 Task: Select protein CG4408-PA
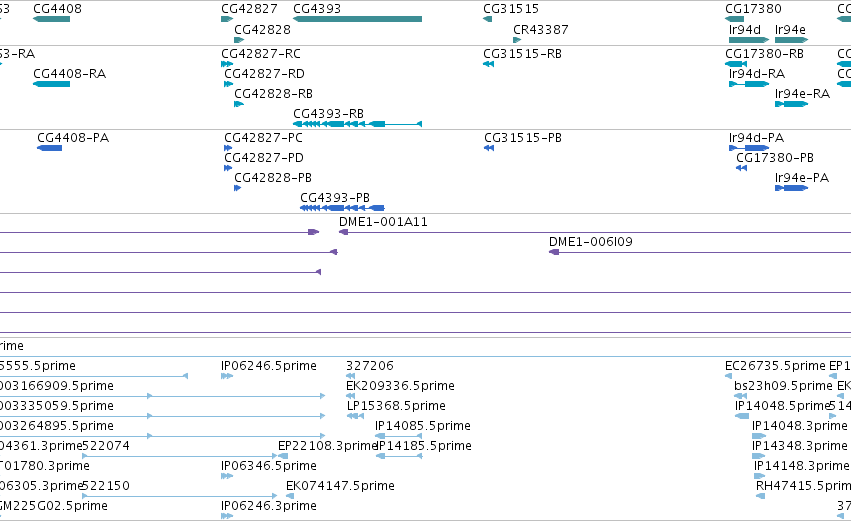(73, 138)
